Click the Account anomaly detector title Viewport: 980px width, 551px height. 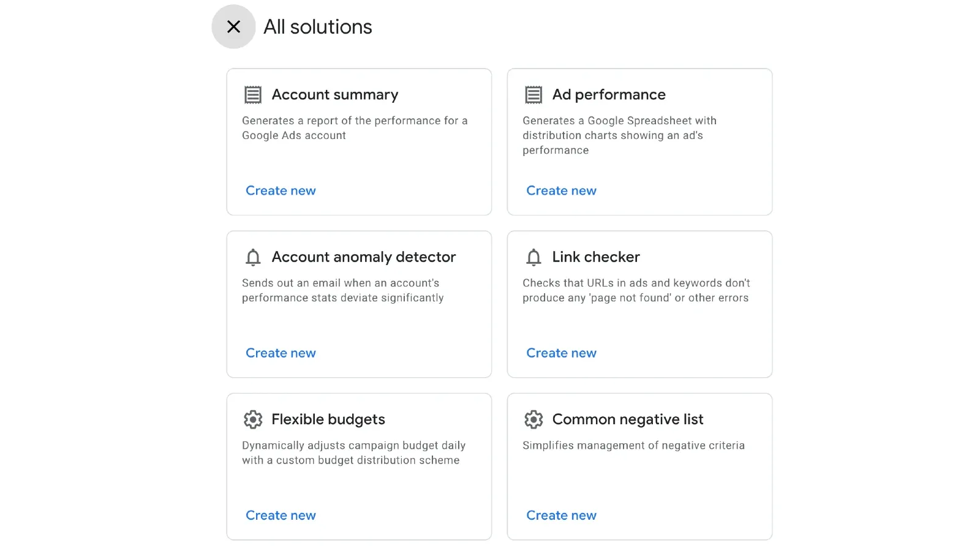coord(364,257)
